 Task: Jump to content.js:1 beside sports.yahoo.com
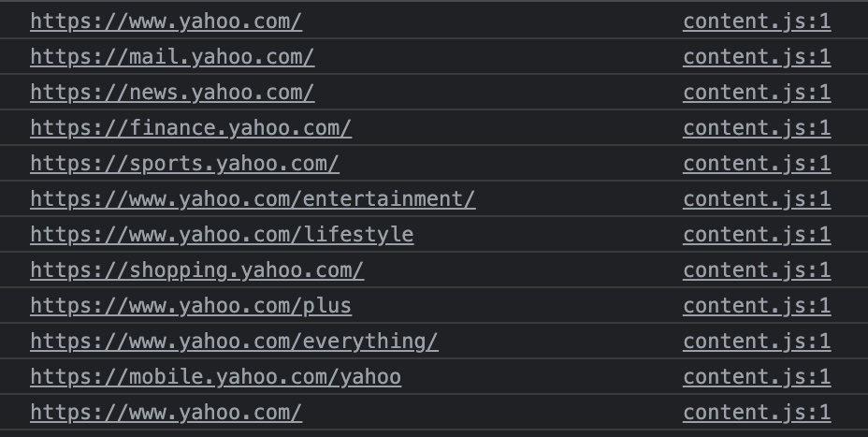pyautogui.click(x=757, y=164)
